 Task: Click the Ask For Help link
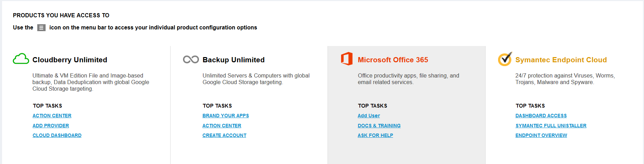pyautogui.click(x=375, y=135)
